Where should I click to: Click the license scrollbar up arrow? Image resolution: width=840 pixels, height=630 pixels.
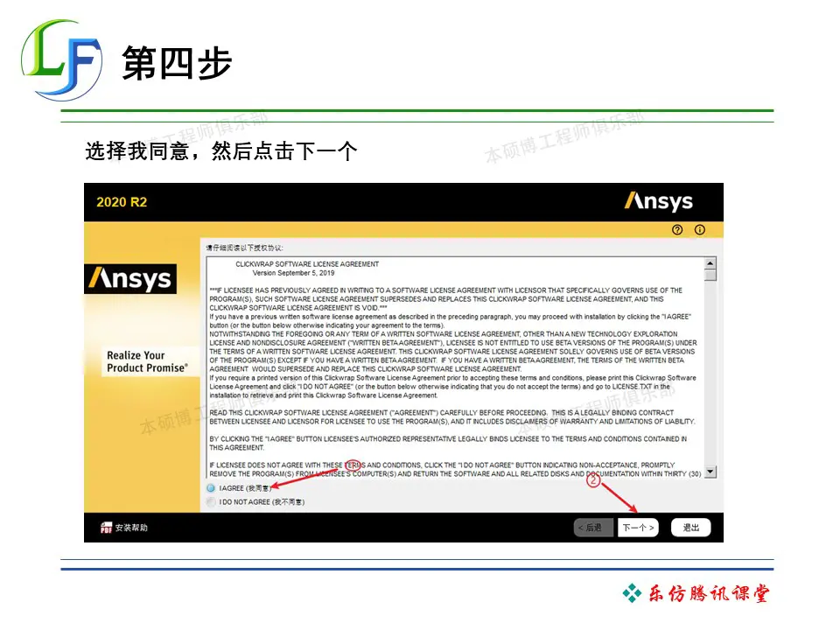[x=710, y=263]
